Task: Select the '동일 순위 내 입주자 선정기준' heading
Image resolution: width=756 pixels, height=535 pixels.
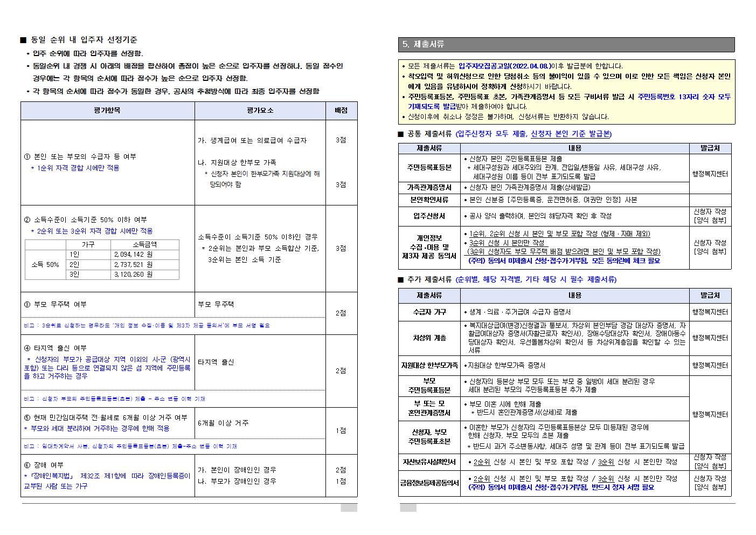Action: coord(84,40)
